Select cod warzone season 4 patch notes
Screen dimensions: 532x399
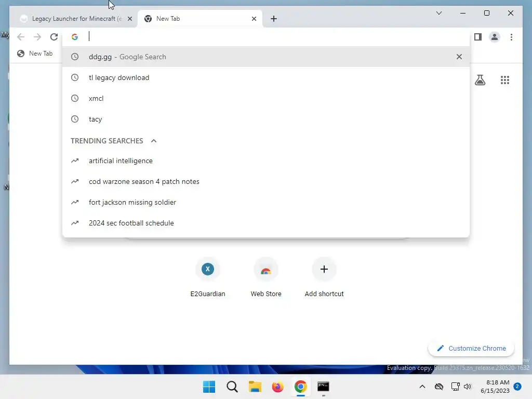coord(266,181)
